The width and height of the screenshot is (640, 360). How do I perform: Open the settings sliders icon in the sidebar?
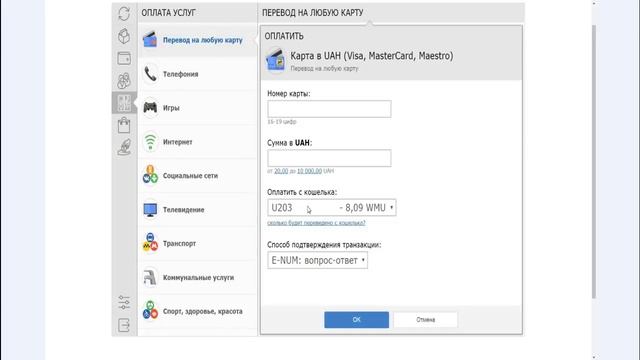(124, 302)
